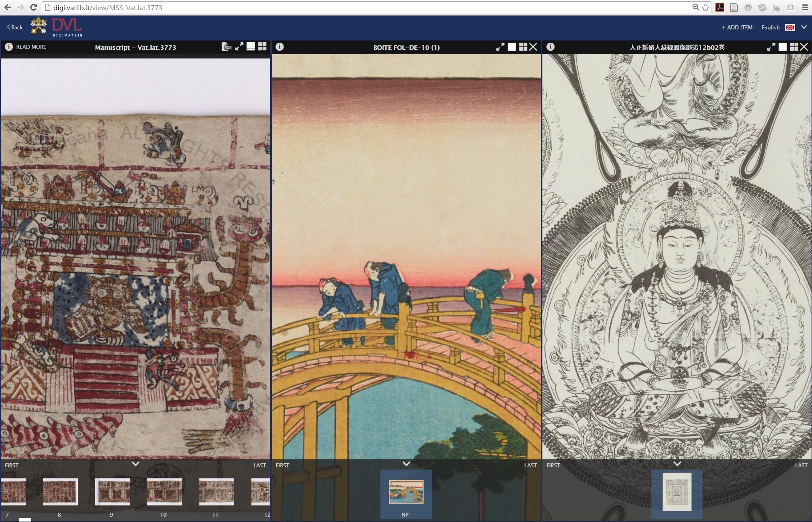Open thumbnail page 7 of Vat.lat.3773
This screenshot has height=522, width=812.
tap(13, 492)
